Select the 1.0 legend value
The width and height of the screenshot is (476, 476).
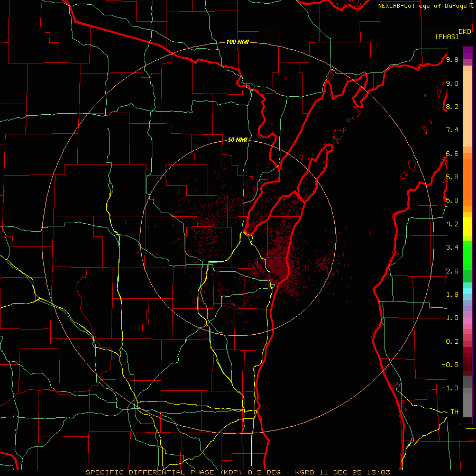(x=452, y=318)
